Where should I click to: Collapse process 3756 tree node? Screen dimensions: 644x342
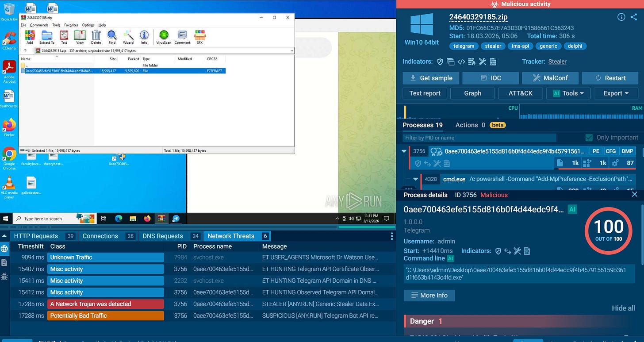click(403, 151)
